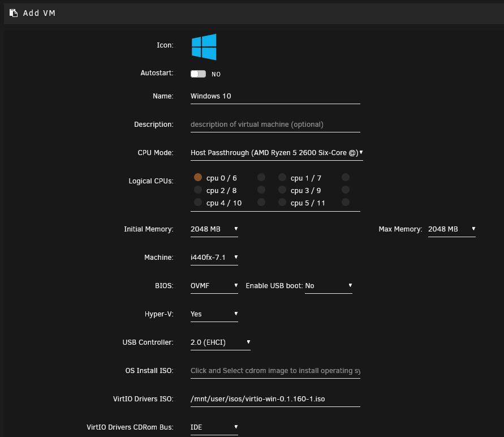Enable the cpu 1 / 7 checkbox
The width and height of the screenshot is (504, 437).
[x=282, y=177]
